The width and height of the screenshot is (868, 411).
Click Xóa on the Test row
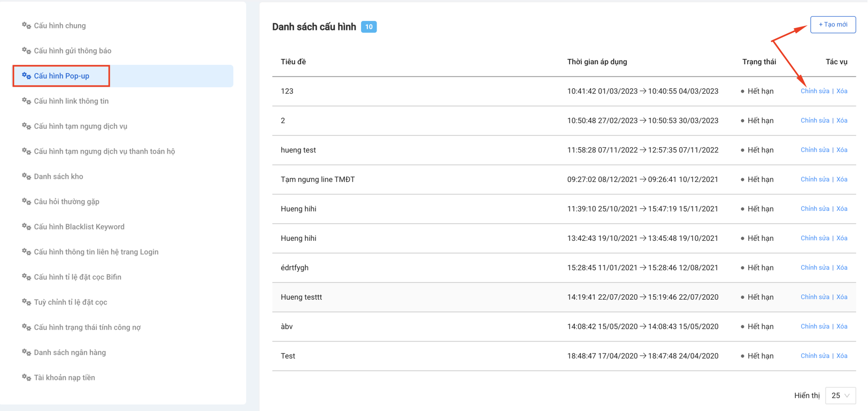point(842,356)
